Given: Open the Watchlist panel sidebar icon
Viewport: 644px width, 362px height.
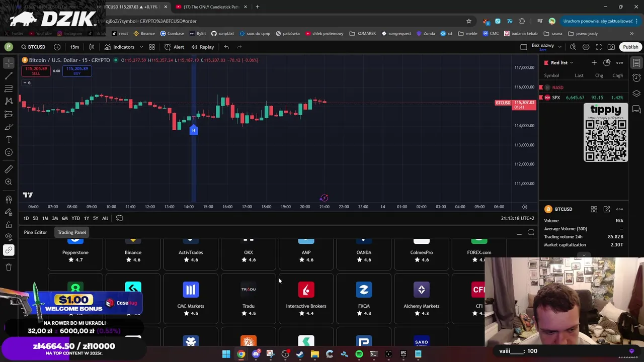Looking at the screenshot, I should (636, 63).
